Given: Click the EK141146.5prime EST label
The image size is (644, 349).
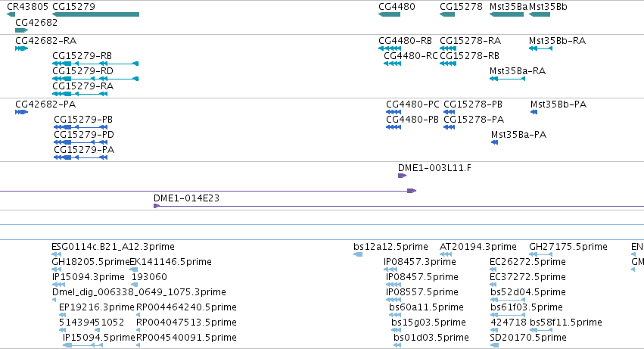Looking at the screenshot, I should pos(170,262).
